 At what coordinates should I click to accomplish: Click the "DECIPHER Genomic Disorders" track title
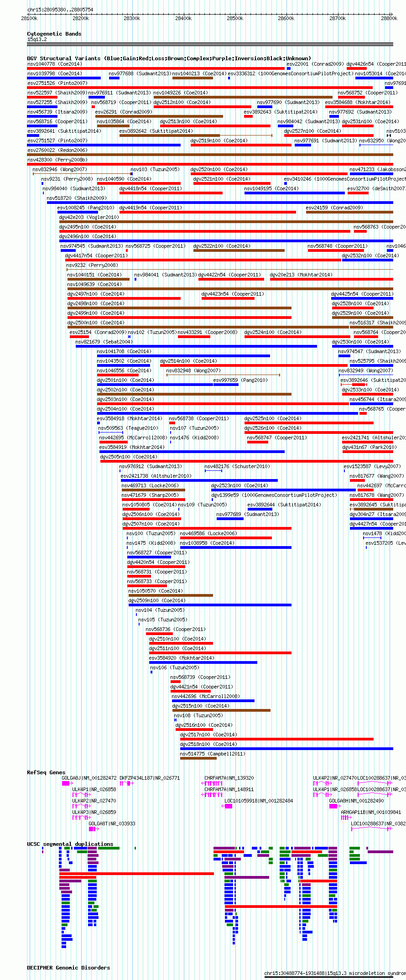coord(68,968)
